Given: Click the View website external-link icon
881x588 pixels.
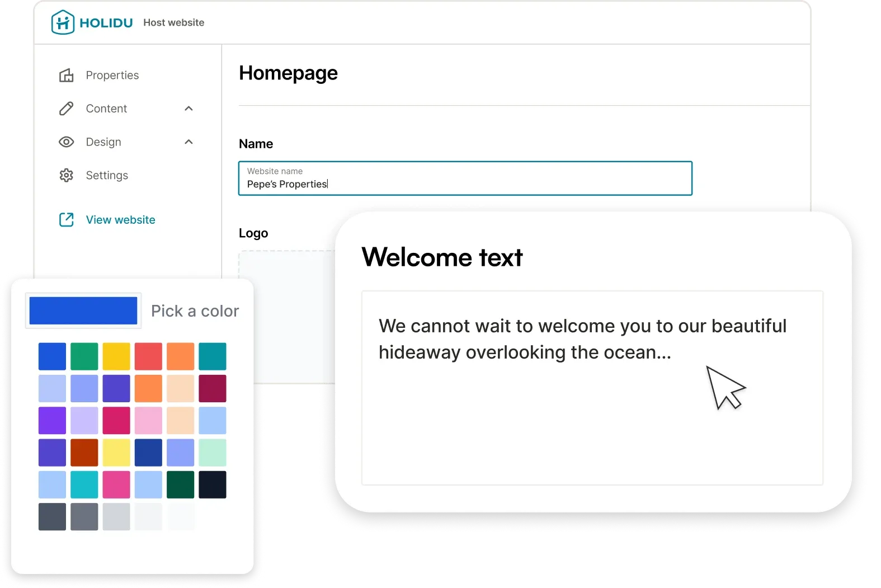Looking at the screenshot, I should (67, 220).
